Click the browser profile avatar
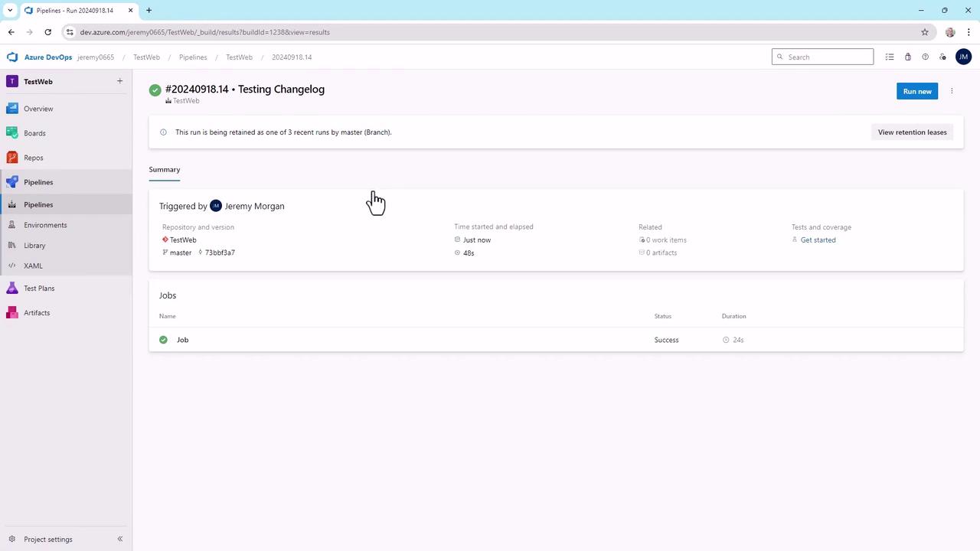Screen dimensions: 980x551 [950, 32]
